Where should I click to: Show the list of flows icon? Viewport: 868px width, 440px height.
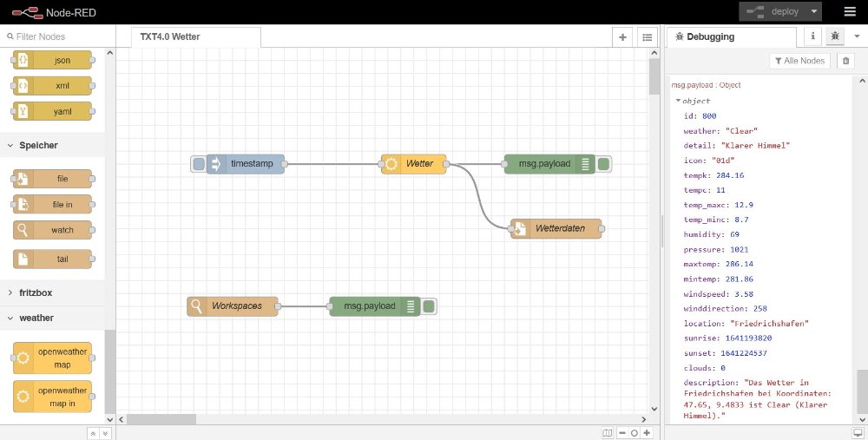pos(647,36)
